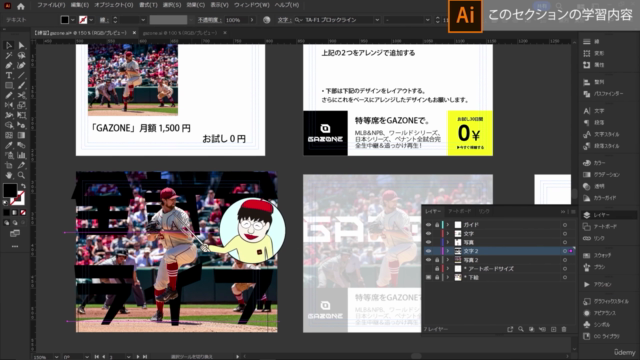640x360 pixels.
Task: Switch to the アートボード tab
Action: [x=460, y=211]
